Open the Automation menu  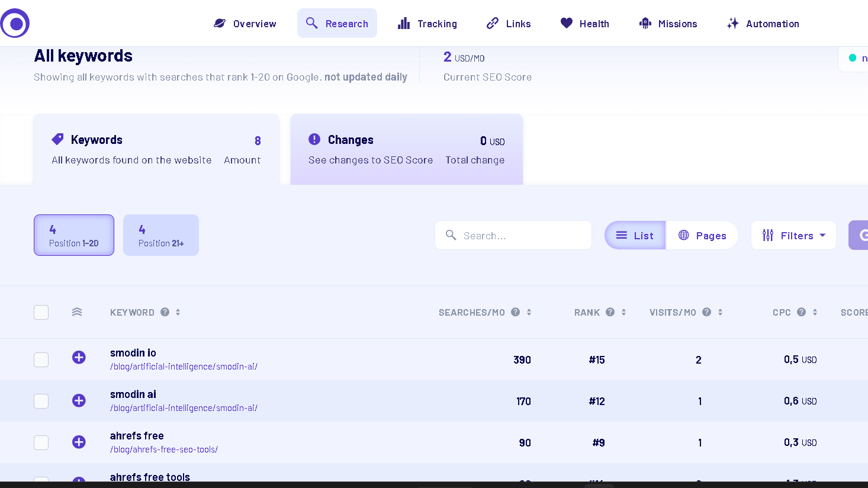[x=763, y=24]
